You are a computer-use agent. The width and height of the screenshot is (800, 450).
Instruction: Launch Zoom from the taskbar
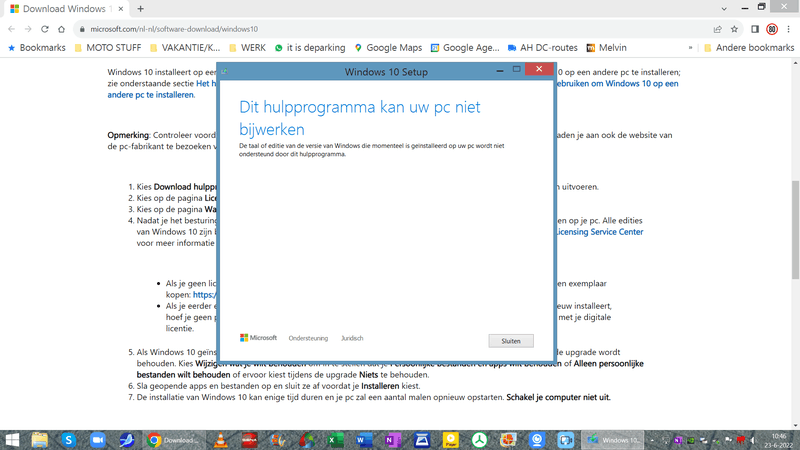coord(97,440)
